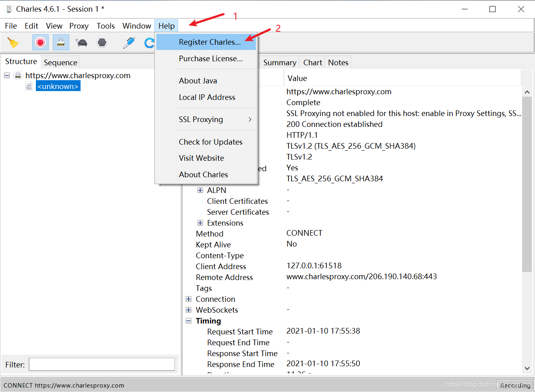This screenshot has height=392, width=535.
Task: Open the File menu
Action: (11, 26)
